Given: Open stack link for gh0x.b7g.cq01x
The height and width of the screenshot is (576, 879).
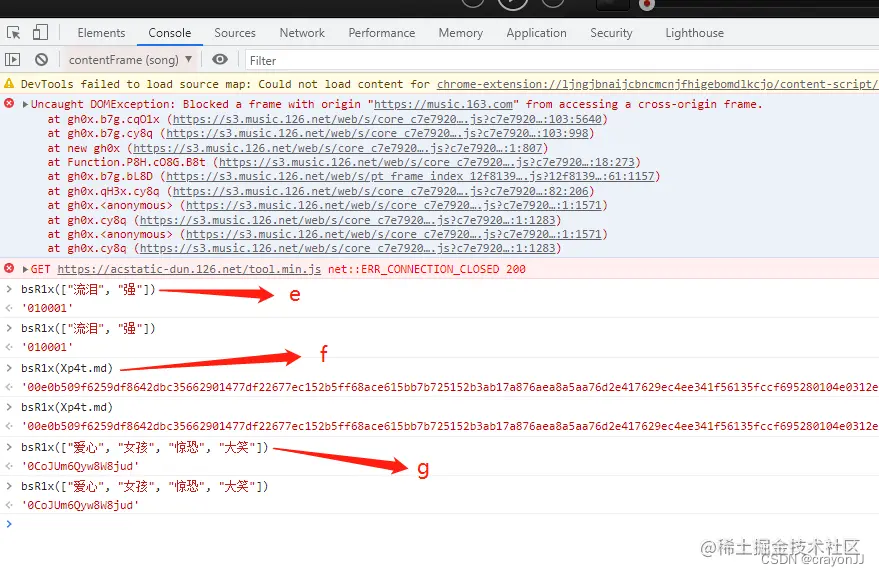Looking at the screenshot, I should coord(387,119).
